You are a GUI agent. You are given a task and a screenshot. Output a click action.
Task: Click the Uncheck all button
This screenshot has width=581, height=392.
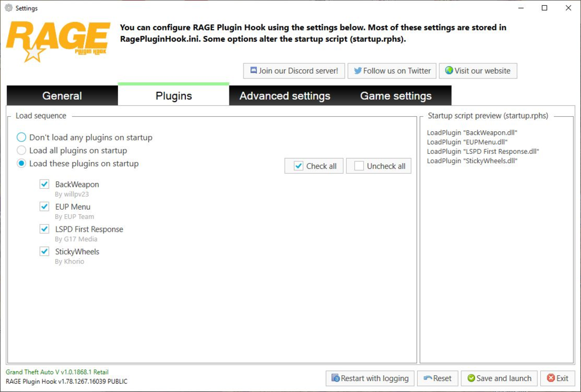tap(379, 166)
